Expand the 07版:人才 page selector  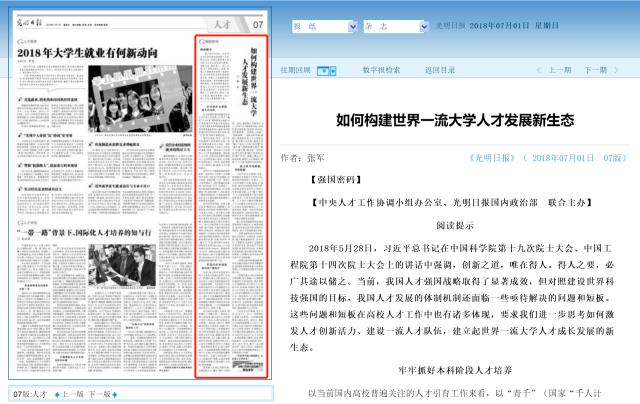31,394
